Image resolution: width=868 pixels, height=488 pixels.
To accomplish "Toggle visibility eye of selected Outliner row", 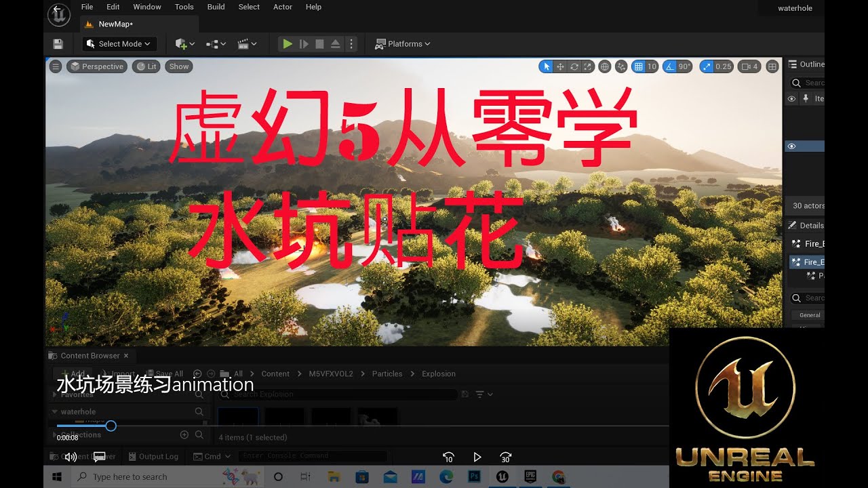I will (791, 146).
